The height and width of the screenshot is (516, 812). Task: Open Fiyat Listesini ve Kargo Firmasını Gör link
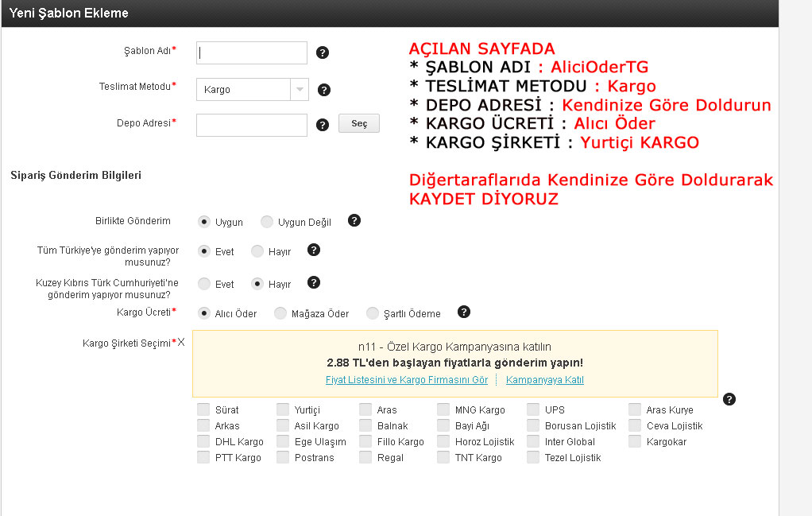click(406, 380)
